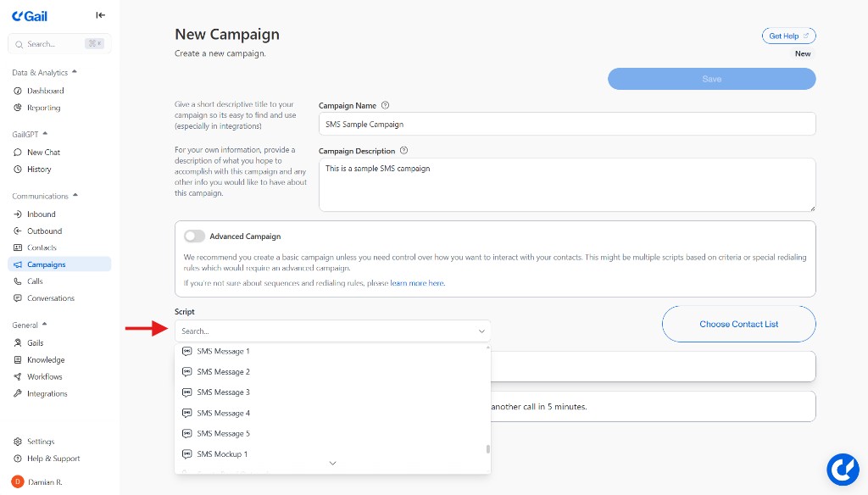Open Campaigns in the sidebar

[46, 264]
